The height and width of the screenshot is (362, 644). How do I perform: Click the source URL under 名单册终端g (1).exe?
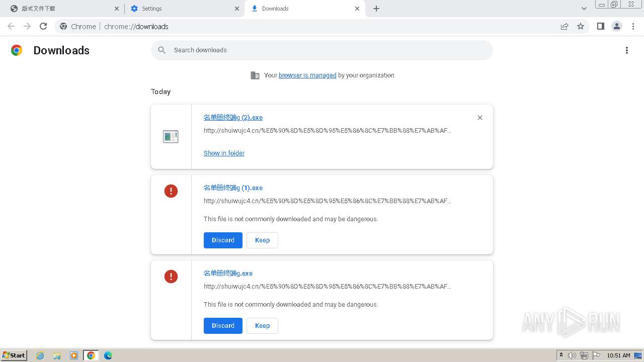coord(328,201)
